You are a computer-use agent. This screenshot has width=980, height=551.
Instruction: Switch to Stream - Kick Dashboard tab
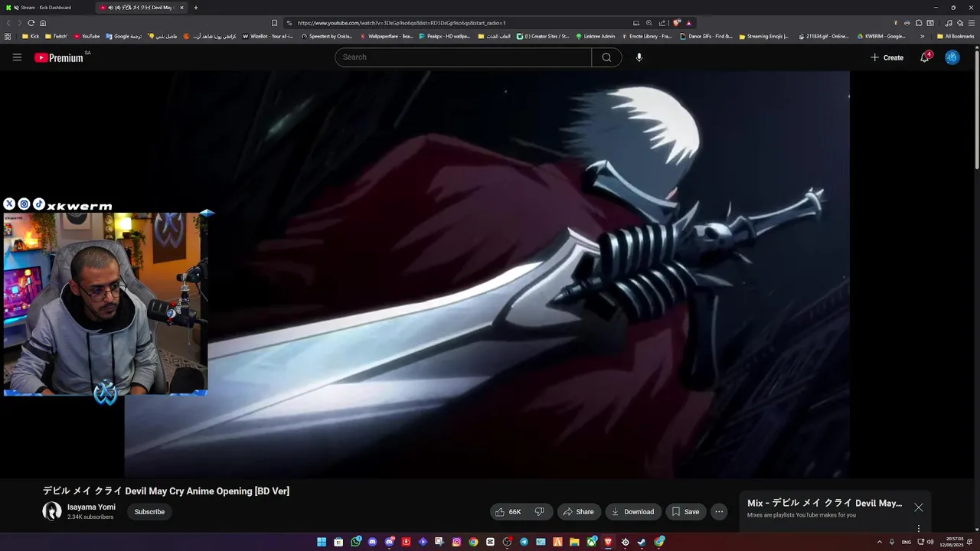point(46,8)
